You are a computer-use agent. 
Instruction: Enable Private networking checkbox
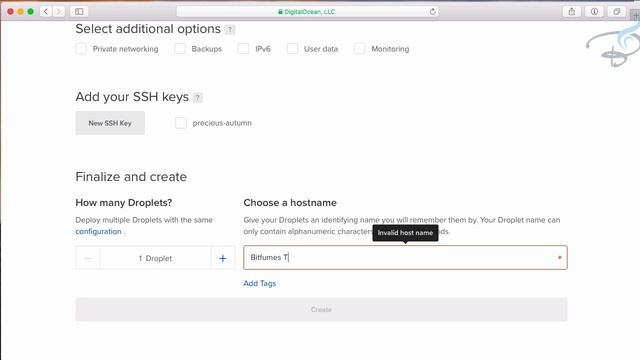81,49
